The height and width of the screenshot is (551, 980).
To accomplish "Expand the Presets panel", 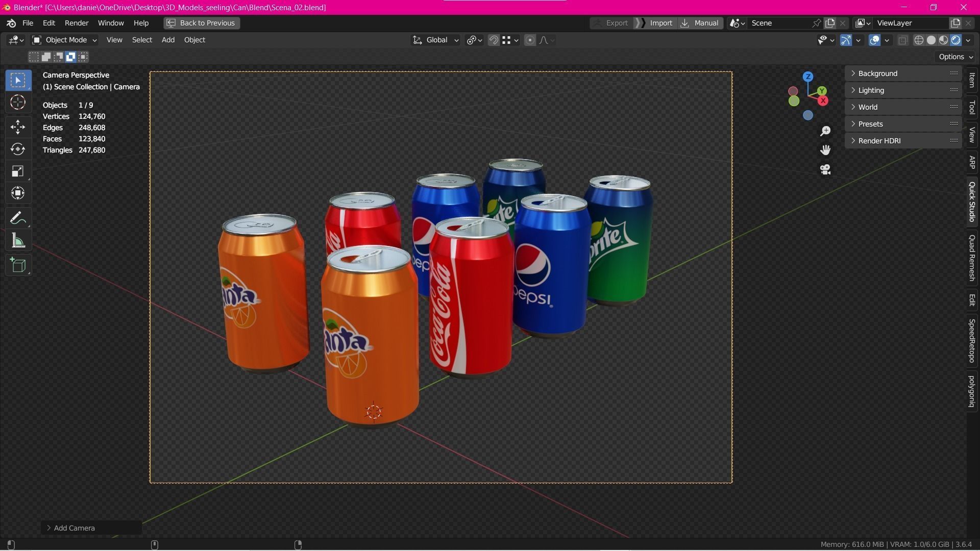I will click(x=903, y=124).
